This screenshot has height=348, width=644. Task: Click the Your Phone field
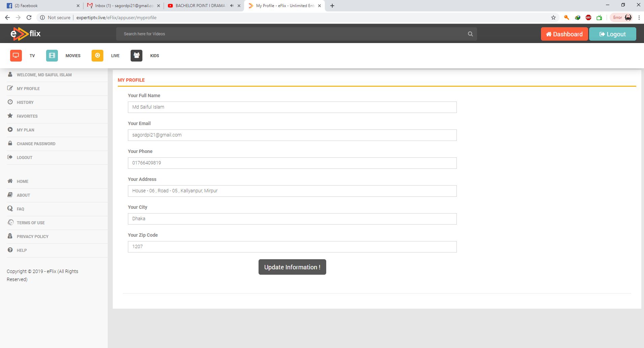click(292, 163)
